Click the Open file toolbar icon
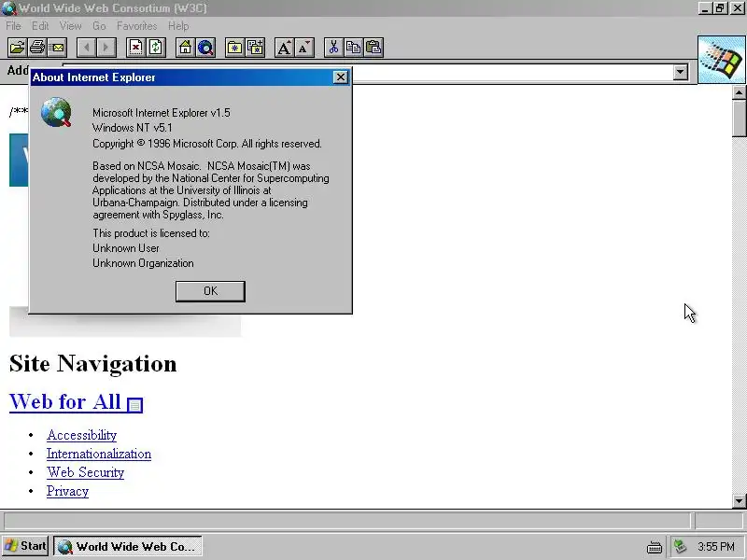747x560 pixels. (17, 48)
